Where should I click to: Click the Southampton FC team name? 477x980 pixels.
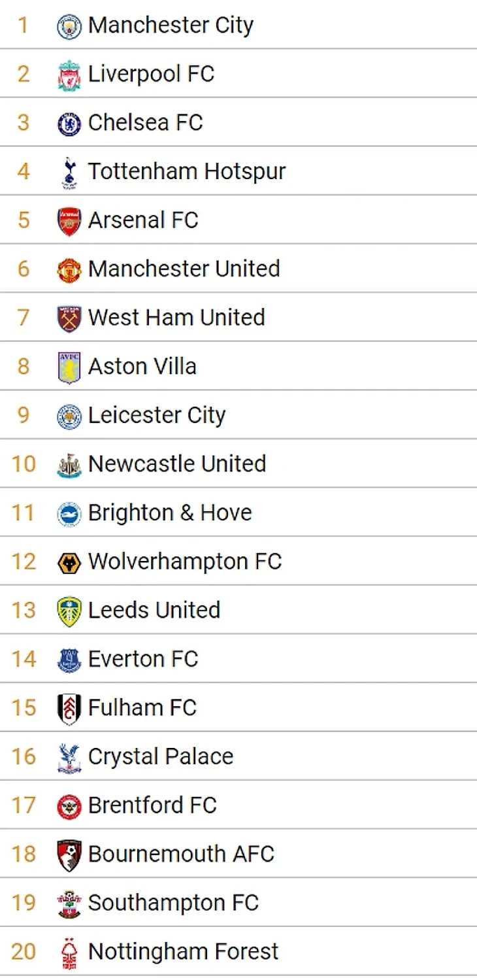173,903
